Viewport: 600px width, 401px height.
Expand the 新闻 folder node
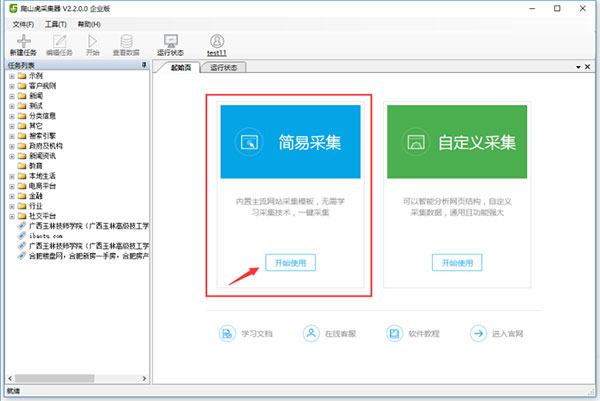click(x=12, y=96)
